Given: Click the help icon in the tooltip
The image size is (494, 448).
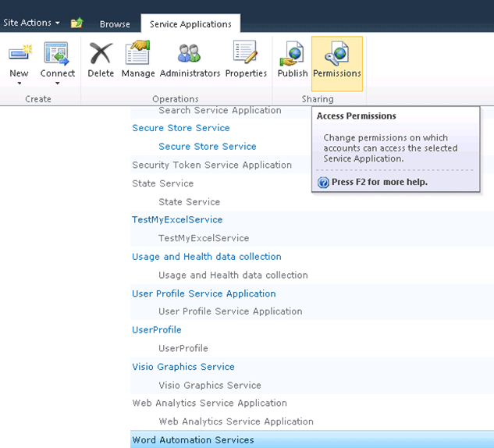Looking at the screenshot, I should click(323, 182).
